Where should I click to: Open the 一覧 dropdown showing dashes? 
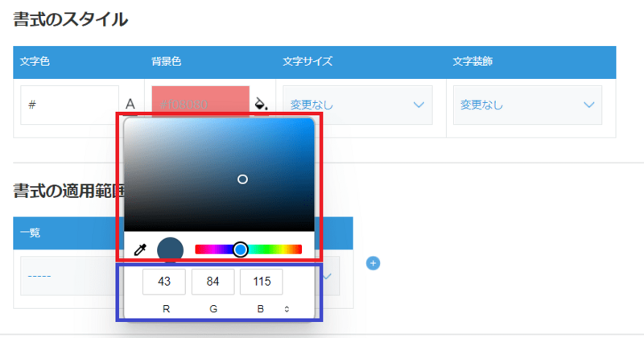point(64,276)
